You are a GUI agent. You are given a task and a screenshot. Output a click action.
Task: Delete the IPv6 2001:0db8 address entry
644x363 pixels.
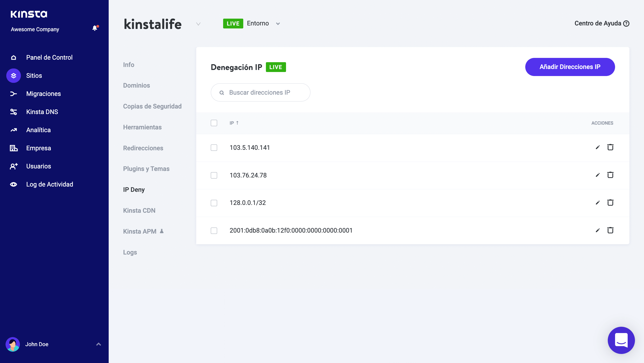[x=610, y=230]
